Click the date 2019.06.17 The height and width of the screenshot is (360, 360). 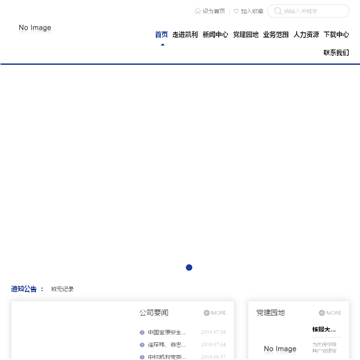coord(214,357)
